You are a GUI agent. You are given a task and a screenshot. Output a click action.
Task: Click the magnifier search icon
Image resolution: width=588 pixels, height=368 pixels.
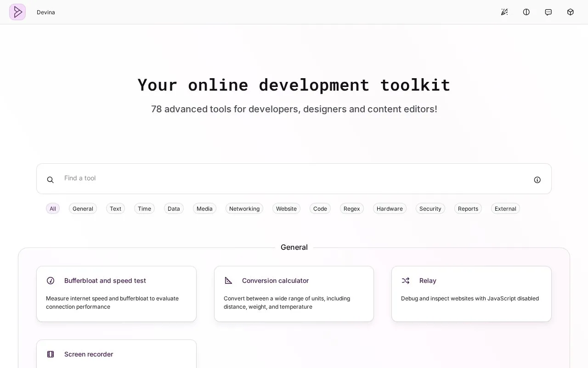(51, 180)
